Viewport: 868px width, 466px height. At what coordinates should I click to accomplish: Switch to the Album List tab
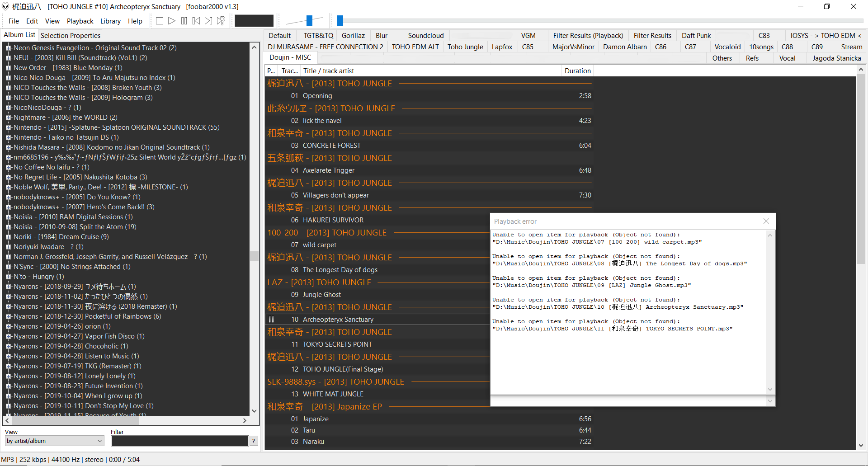19,35
